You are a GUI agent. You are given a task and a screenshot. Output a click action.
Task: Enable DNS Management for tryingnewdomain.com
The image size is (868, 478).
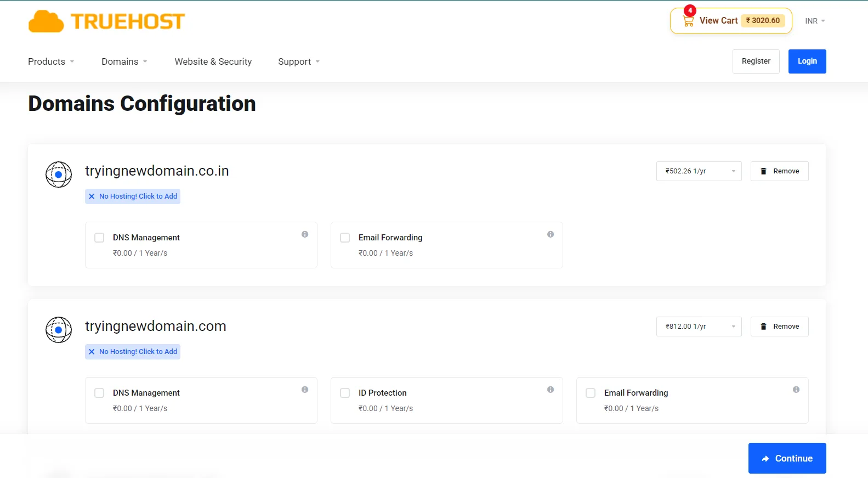[x=99, y=393]
